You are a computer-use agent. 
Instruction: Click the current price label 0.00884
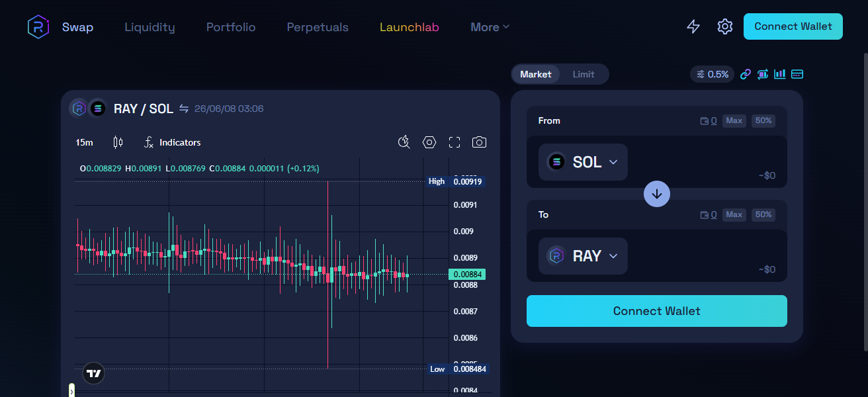pos(467,274)
